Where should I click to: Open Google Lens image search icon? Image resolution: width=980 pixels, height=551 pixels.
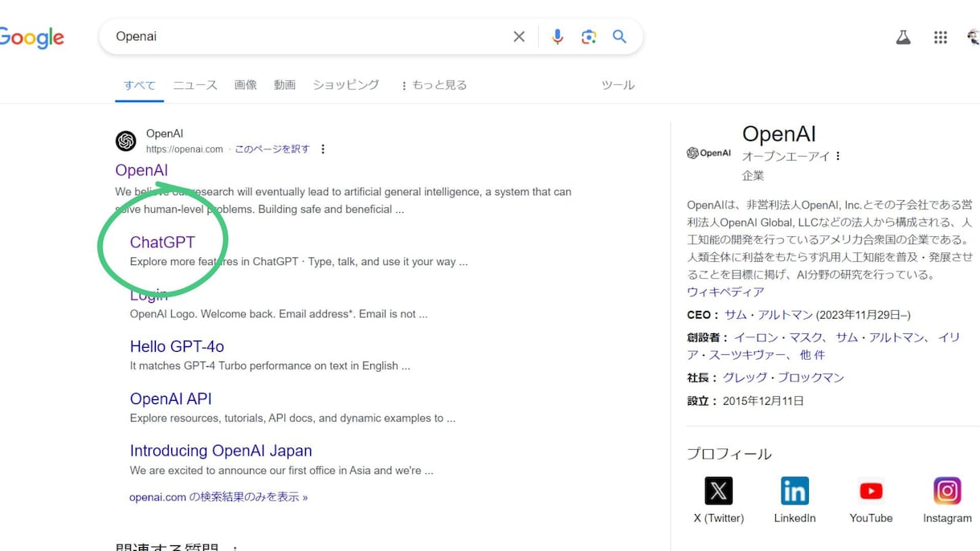[x=589, y=36]
